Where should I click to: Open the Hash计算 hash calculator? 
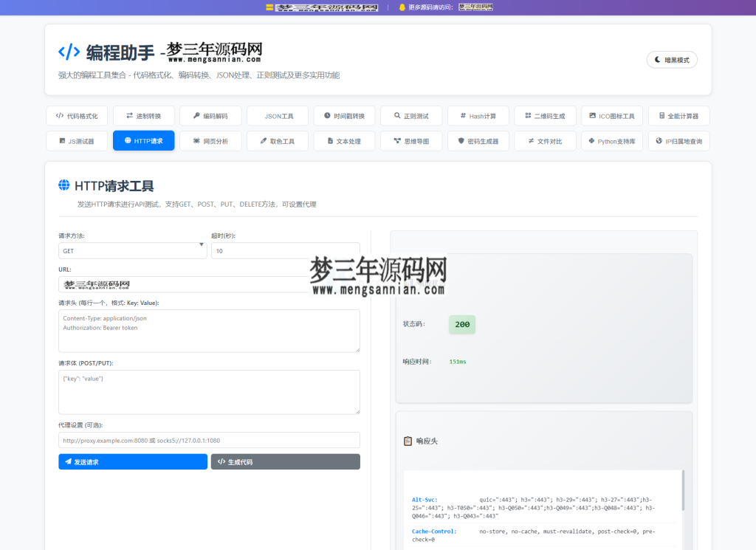478,115
